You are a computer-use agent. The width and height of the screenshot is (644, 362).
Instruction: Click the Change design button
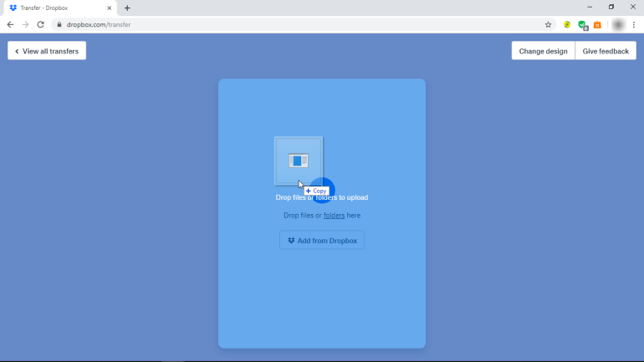click(543, 51)
